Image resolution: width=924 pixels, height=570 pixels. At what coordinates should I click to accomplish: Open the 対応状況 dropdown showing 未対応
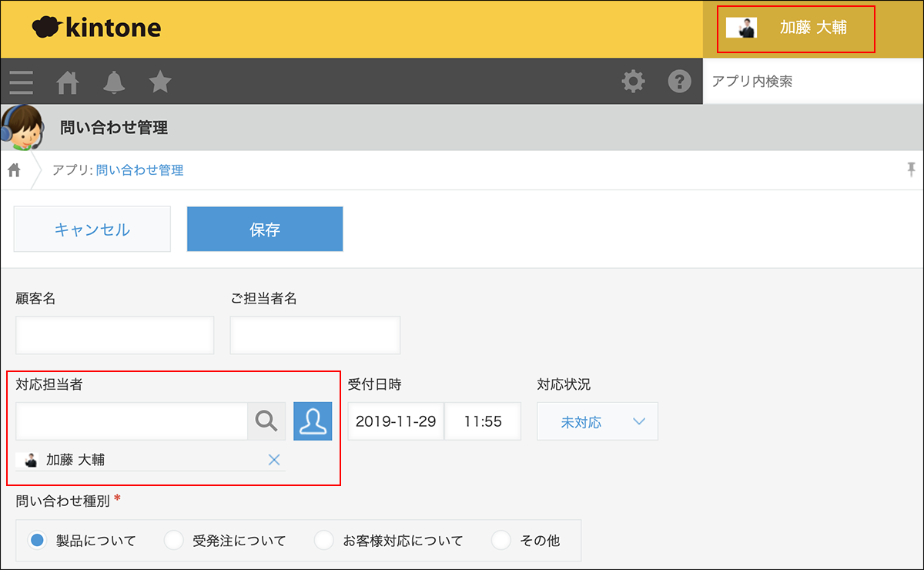pos(597,421)
